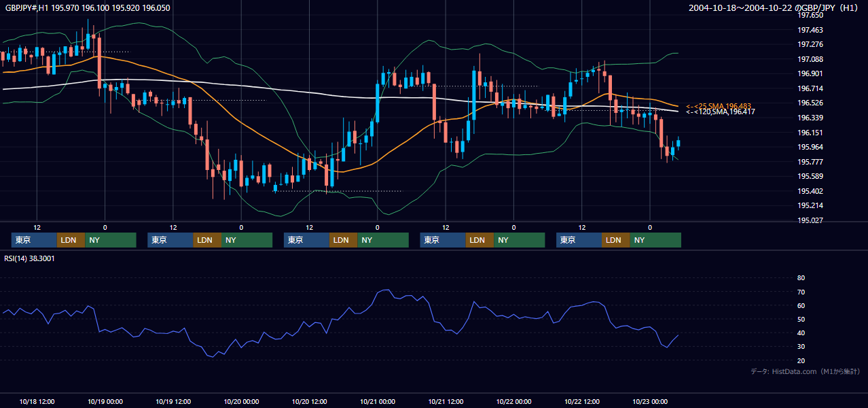The height and width of the screenshot is (408, 868).
Task: Click RSI scale level 60
Action: point(801,305)
